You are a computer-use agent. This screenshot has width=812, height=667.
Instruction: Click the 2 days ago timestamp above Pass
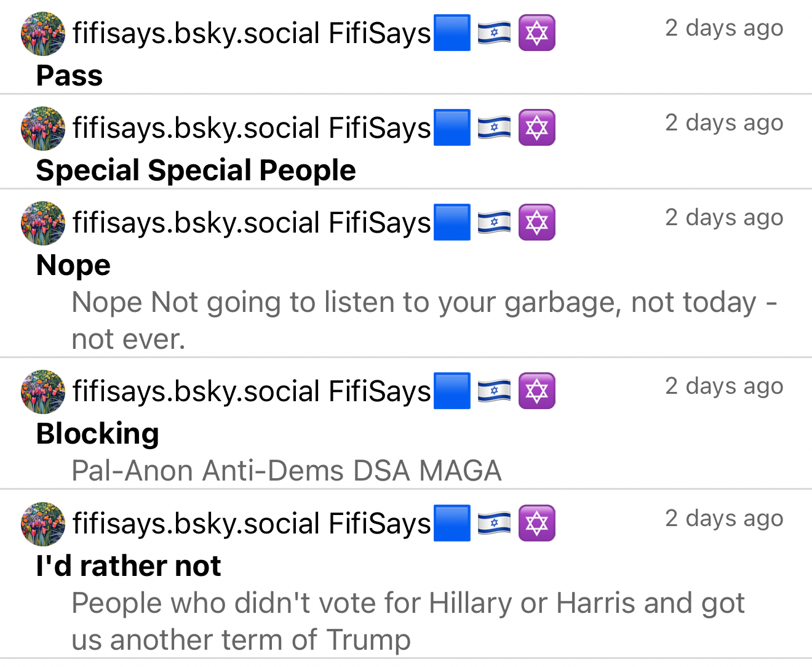click(x=724, y=28)
